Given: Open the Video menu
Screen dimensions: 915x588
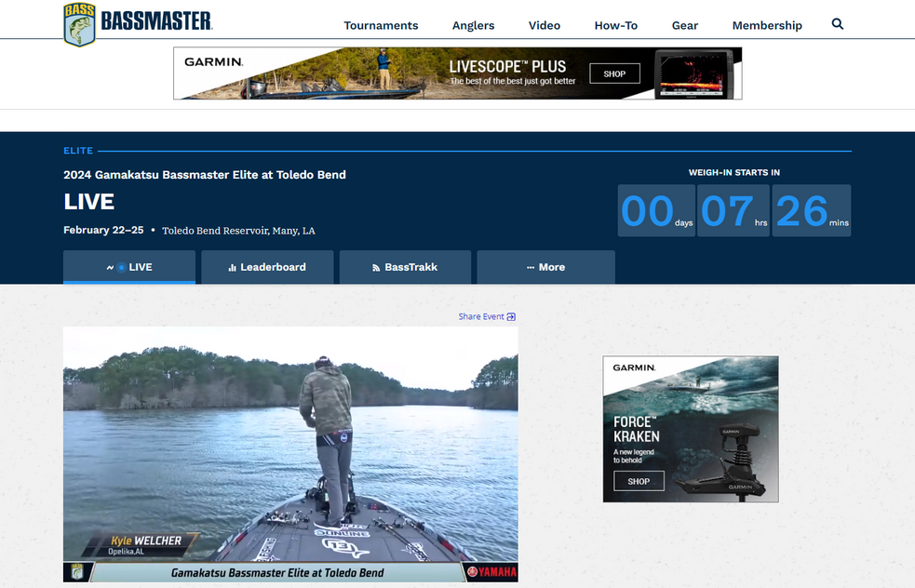Looking at the screenshot, I should [x=545, y=26].
